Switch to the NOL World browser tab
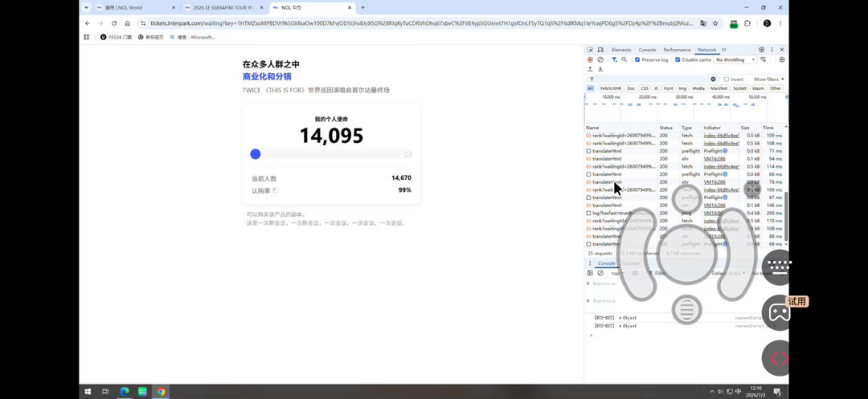868x399 pixels. [135, 8]
